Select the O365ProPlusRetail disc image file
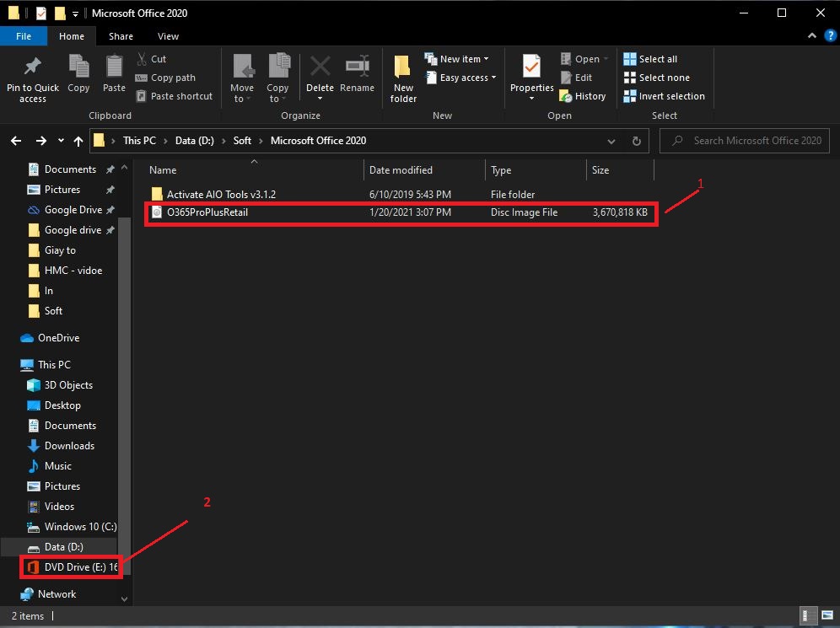 207,212
